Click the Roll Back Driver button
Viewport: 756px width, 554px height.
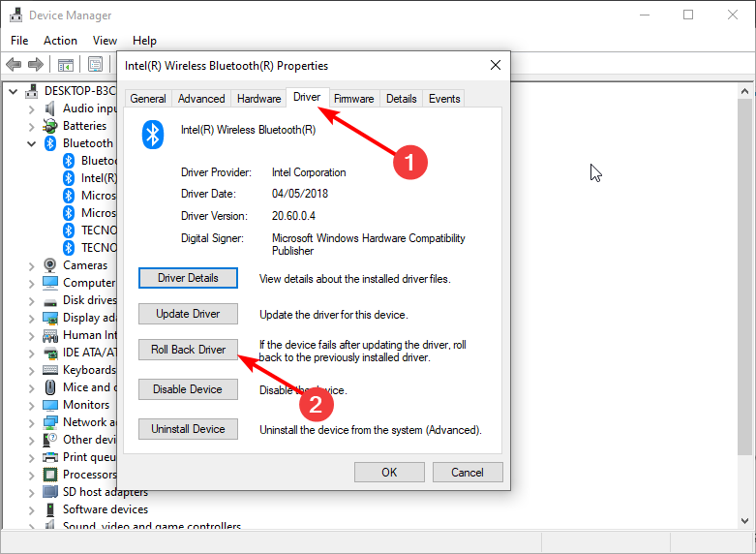pyautogui.click(x=188, y=350)
